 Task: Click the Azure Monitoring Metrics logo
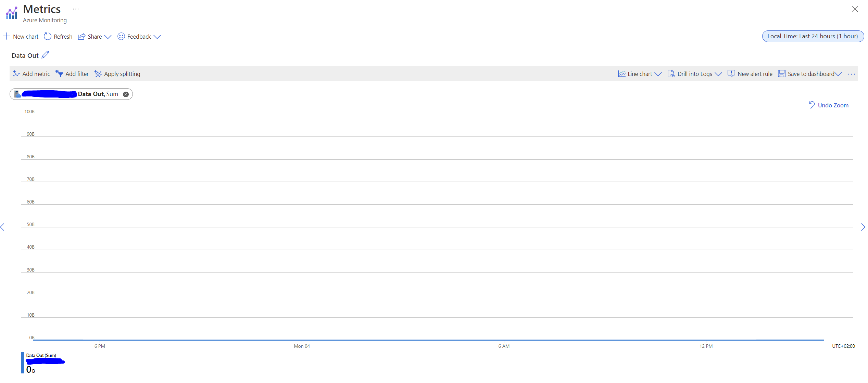[11, 13]
